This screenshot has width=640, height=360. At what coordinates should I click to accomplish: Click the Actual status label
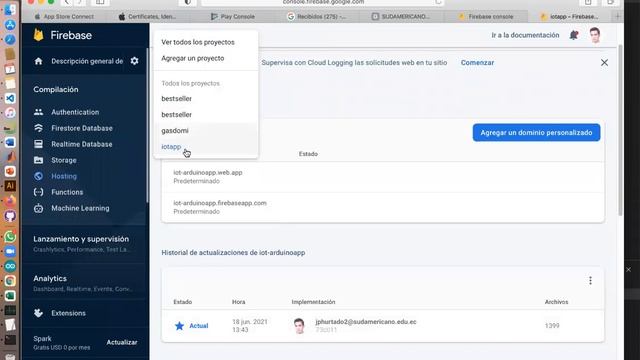[x=198, y=326]
